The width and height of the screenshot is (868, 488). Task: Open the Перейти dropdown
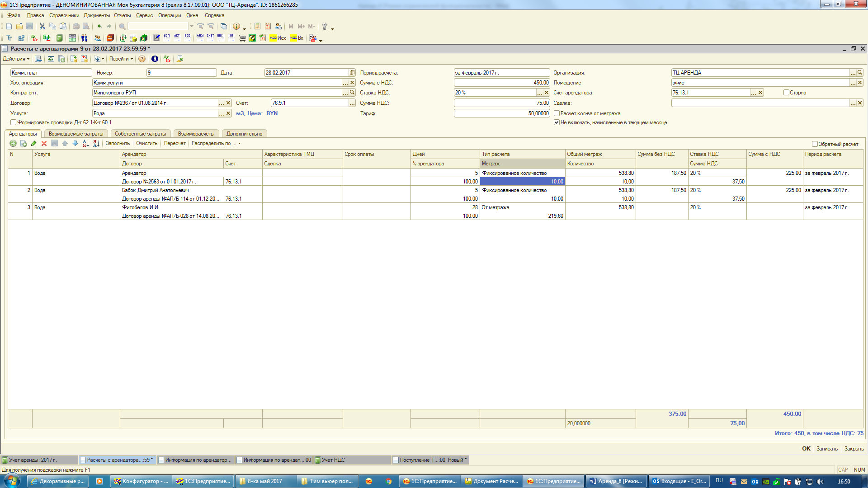[x=121, y=59]
